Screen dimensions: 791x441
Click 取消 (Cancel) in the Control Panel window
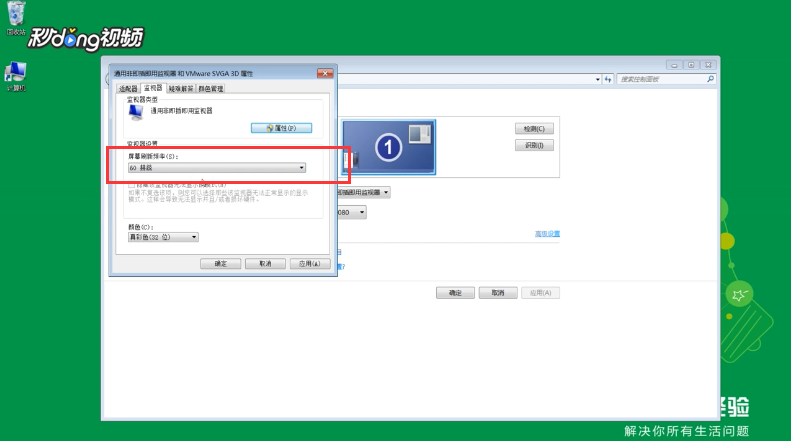498,293
